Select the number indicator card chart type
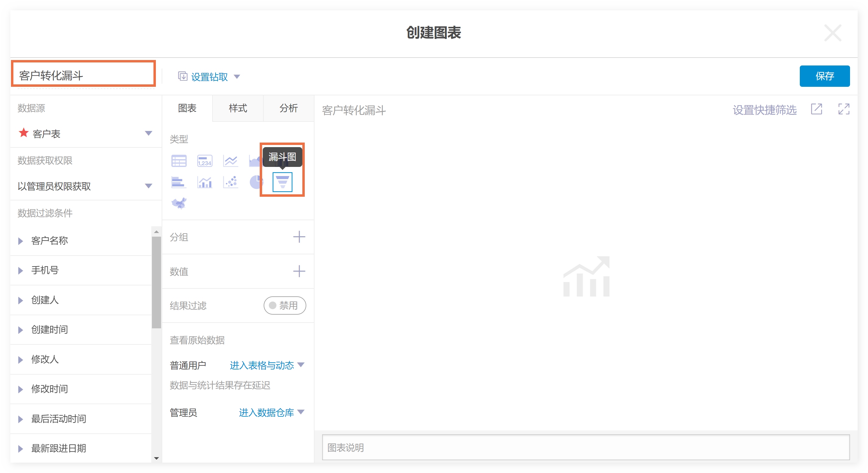 tap(205, 161)
